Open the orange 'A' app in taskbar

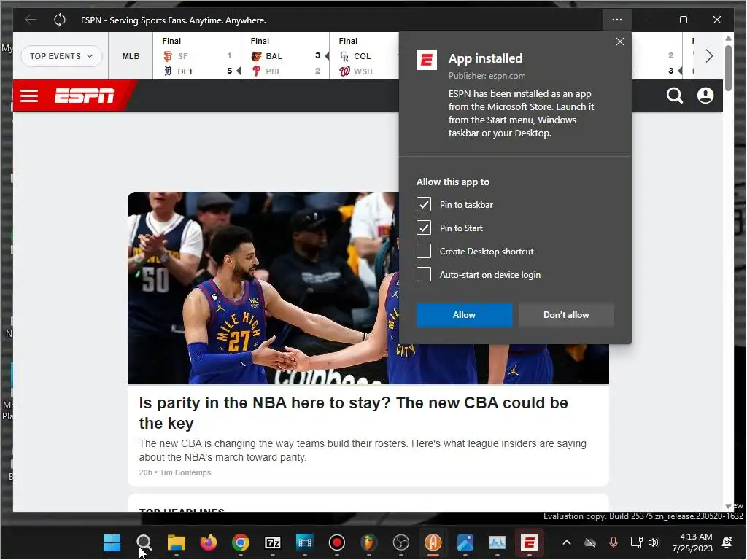[x=433, y=542]
